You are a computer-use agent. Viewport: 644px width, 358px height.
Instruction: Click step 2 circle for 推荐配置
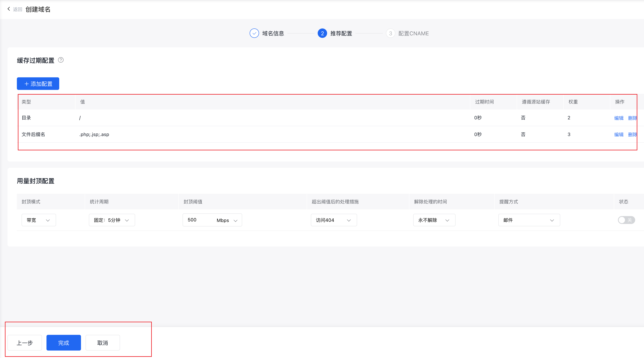[x=322, y=33]
